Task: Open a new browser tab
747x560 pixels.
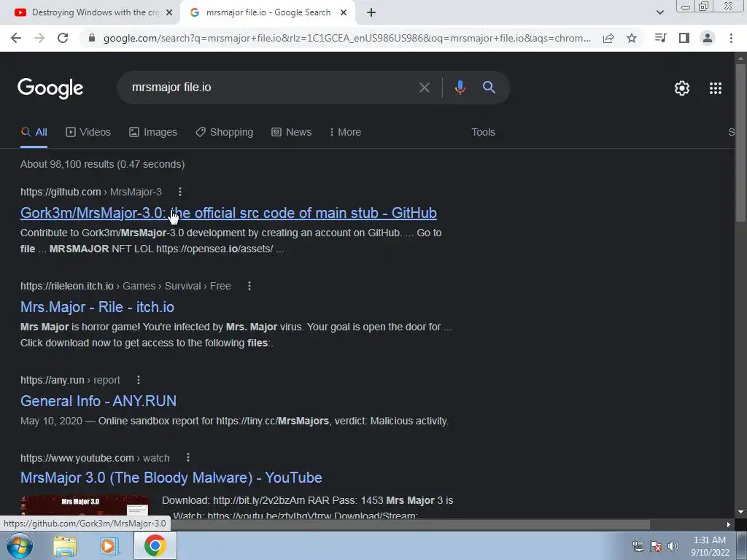Action: click(371, 12)
